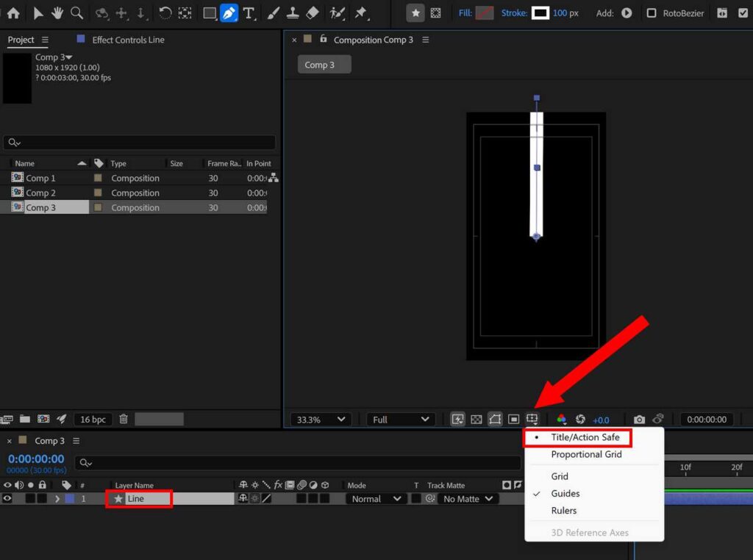
Task: Select the Clone Stamp tool
Action: [x=293, y=13]
